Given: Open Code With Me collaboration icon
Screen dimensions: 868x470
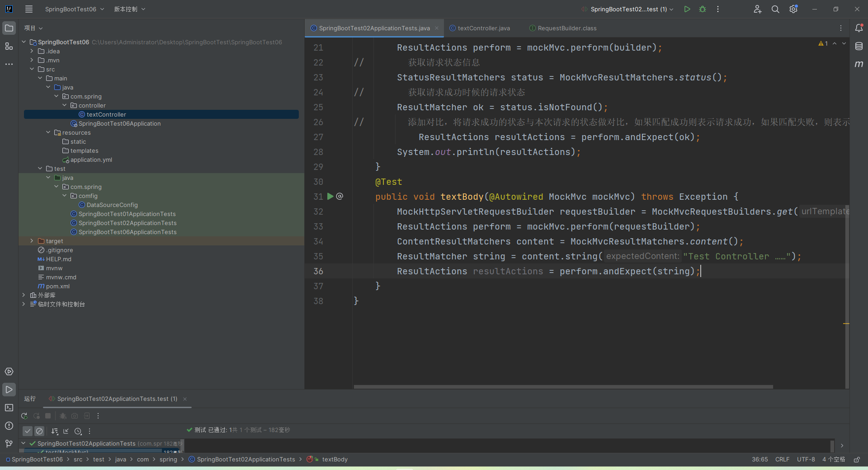Looking at the screenshot, I should (758, 9).
